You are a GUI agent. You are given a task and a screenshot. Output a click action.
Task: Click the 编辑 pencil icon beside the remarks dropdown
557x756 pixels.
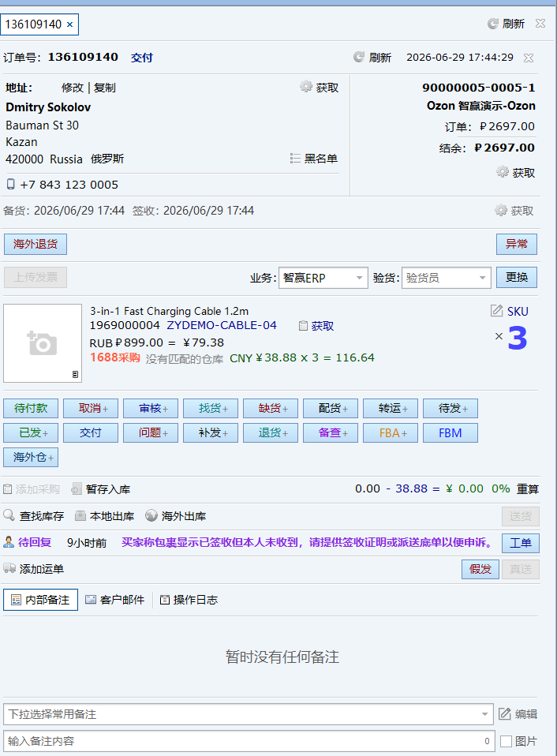pyautogui.click(x=504, y=713)
